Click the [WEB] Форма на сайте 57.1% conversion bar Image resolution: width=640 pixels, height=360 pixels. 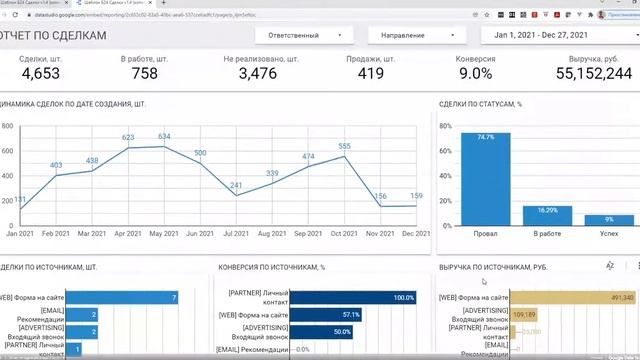(326, 315)
